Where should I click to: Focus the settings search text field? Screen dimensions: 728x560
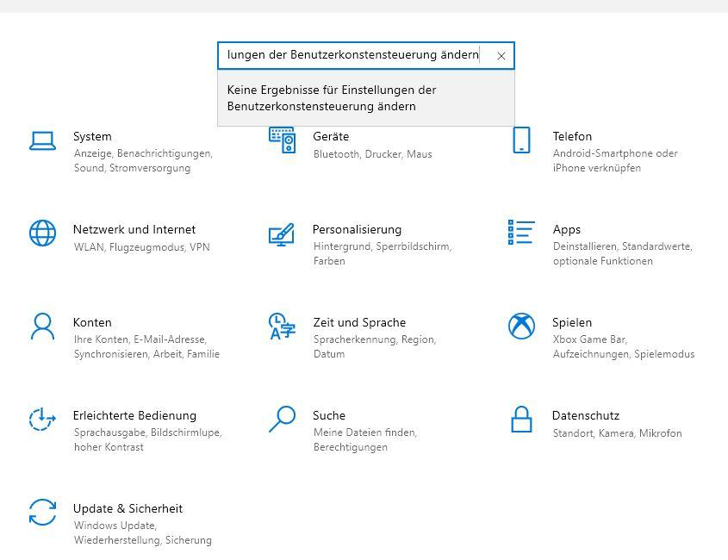pos(353,55)
